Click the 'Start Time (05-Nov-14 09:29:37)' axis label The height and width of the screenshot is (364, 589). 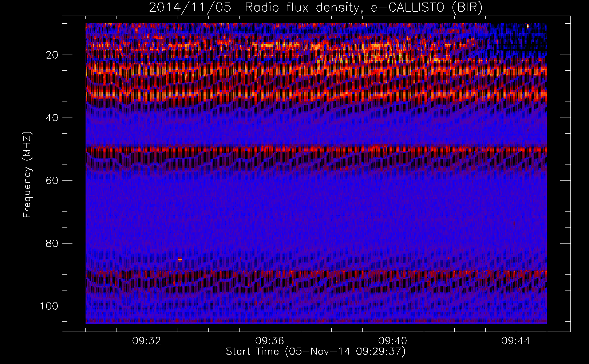(x=316, y=352)
